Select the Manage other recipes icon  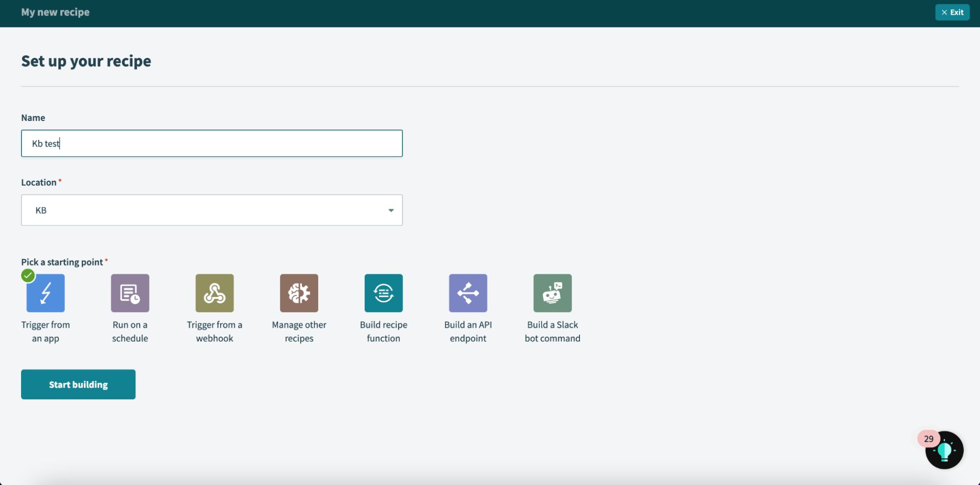(299, 293)
